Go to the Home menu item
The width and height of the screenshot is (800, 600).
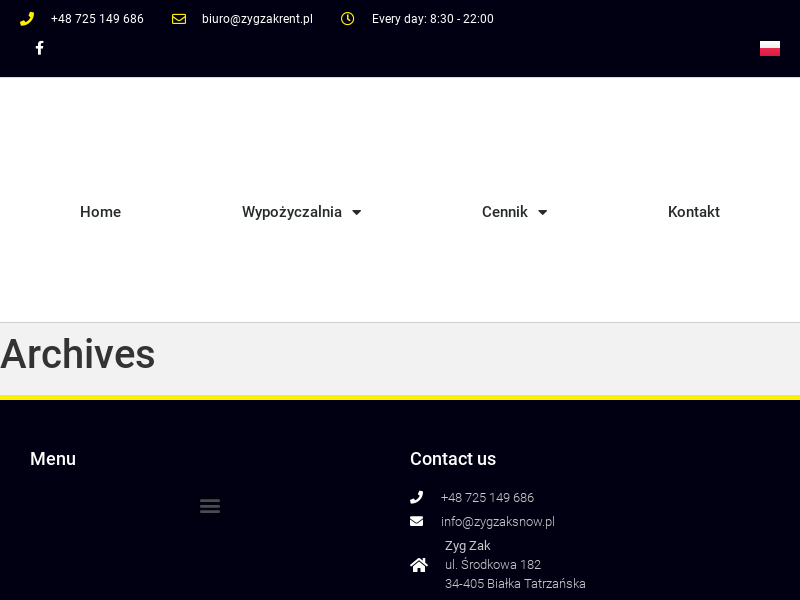coord(100,212)
